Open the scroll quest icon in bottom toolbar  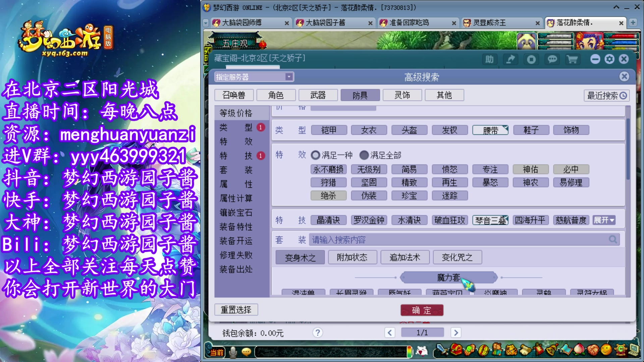pyautogui.click(x=525, y=350)
